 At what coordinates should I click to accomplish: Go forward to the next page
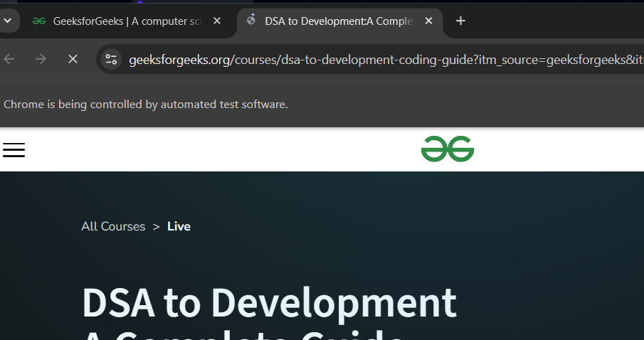[41, 59]
